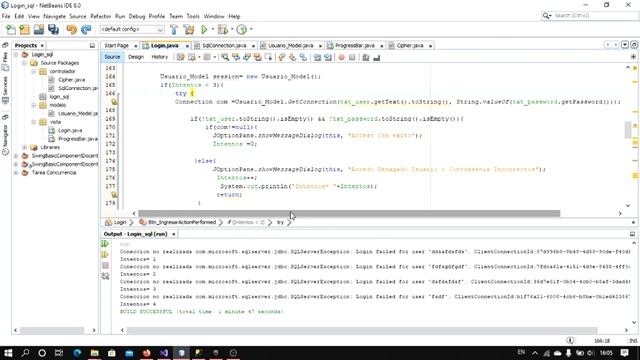Select the modelo package in the tree

(58, 105)
